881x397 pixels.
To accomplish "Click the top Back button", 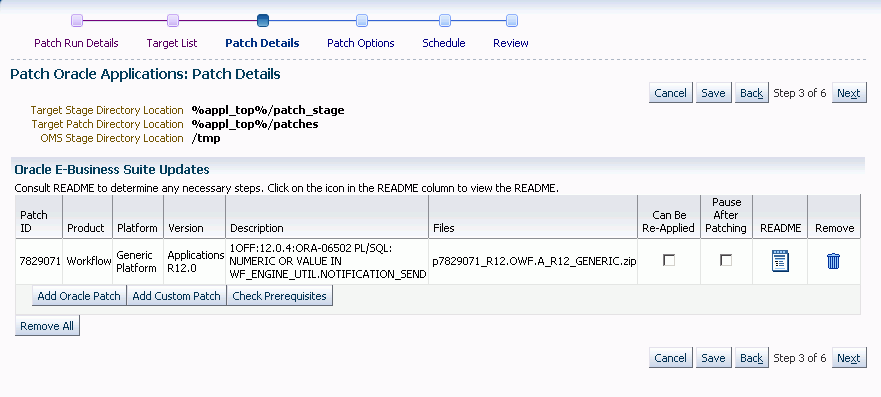I will click(x=751, y=93).
